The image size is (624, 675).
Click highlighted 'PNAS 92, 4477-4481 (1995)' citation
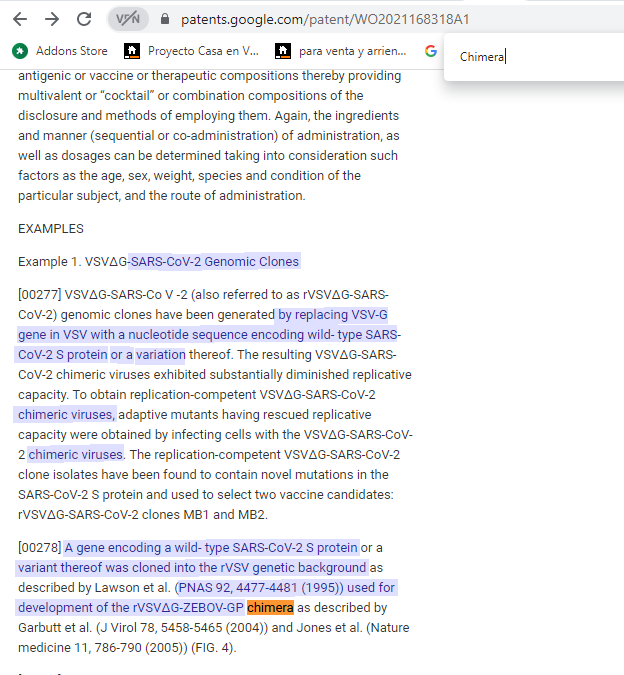click(x=258, y=588)
